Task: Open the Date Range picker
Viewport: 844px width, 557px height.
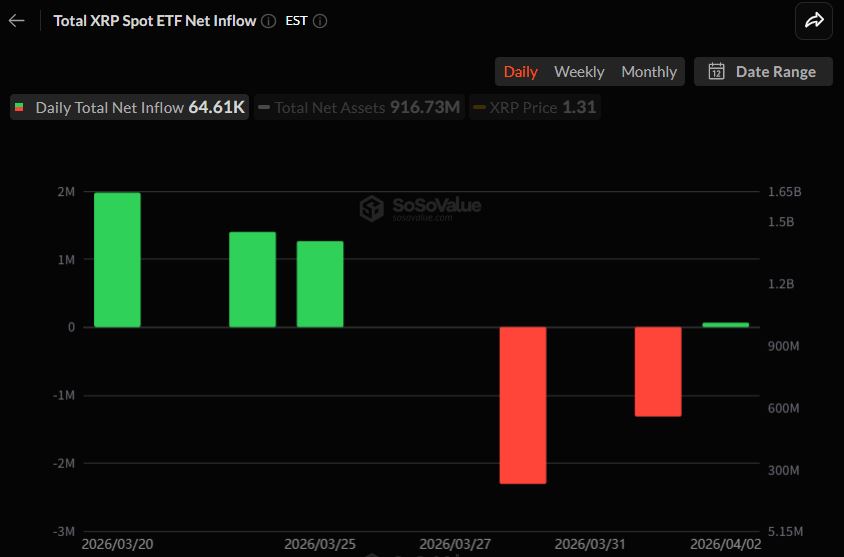Action: (x=763, y=71)
